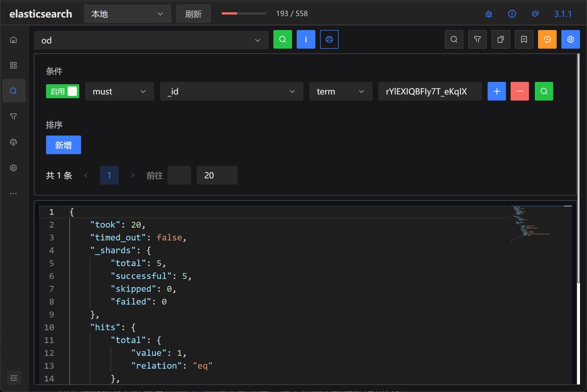This screenshot has height=392, width=587.
Task: Click the bug feedback icon in header
Action: (x=489, y=14)
